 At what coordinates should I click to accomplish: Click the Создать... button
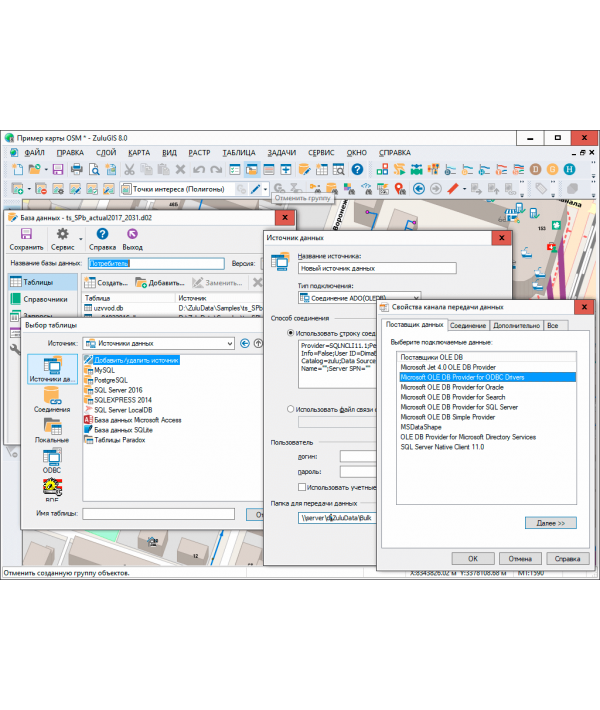tap(107, 283)
